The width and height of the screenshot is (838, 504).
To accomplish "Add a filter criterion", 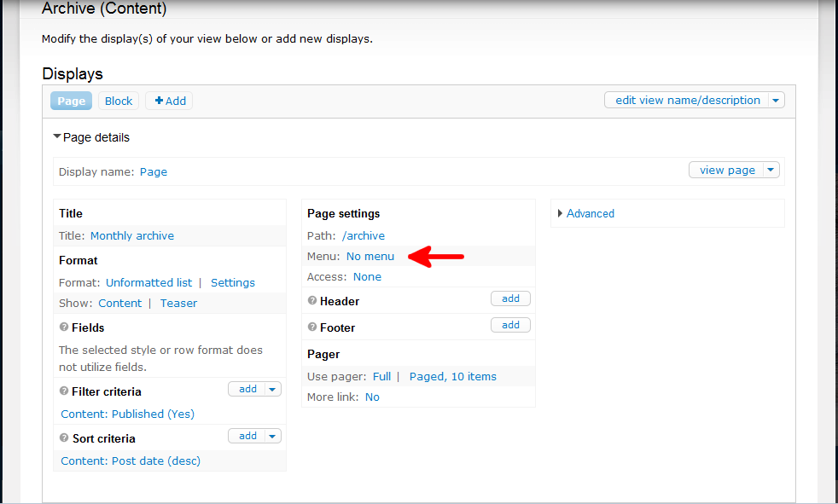I will tap(247, 389).
